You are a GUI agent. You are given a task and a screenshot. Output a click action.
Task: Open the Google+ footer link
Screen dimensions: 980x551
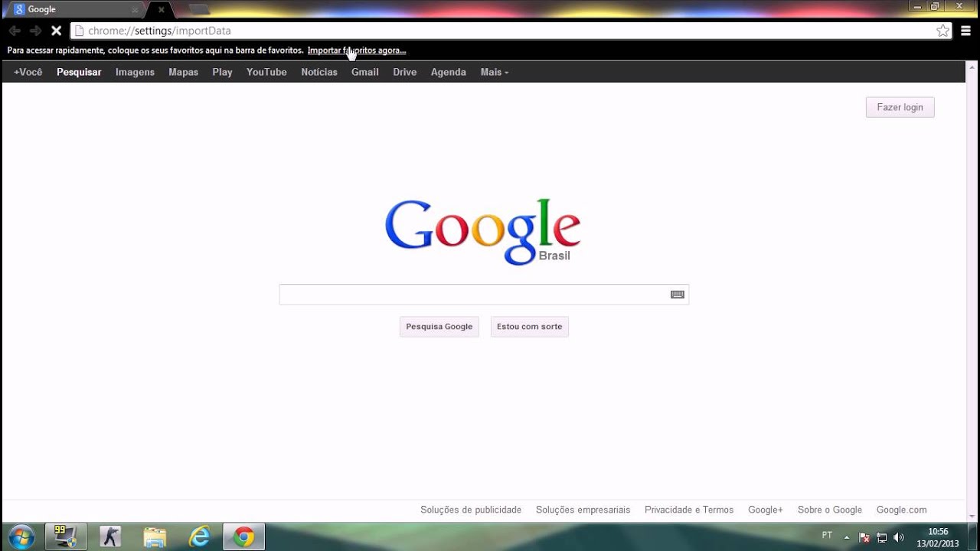766,510
